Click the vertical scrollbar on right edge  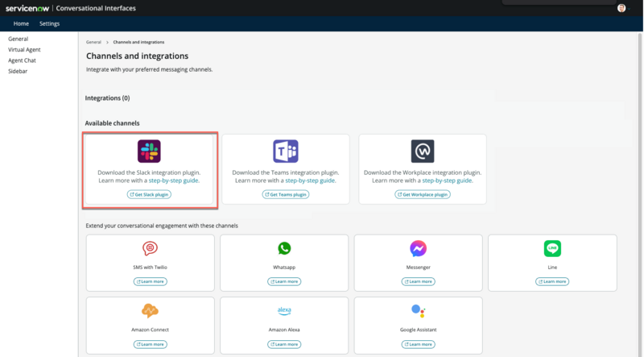click(x=639, y=193)
